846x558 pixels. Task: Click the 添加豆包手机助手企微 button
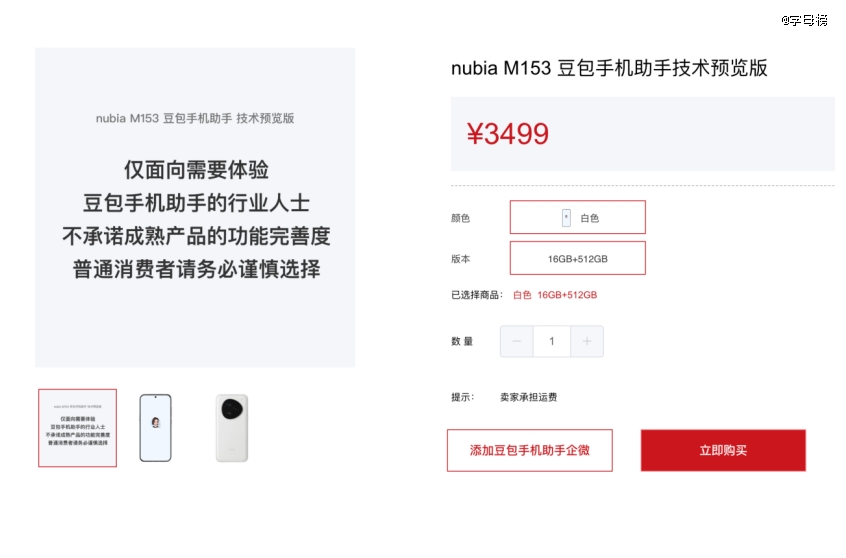[x=529, y=451]
